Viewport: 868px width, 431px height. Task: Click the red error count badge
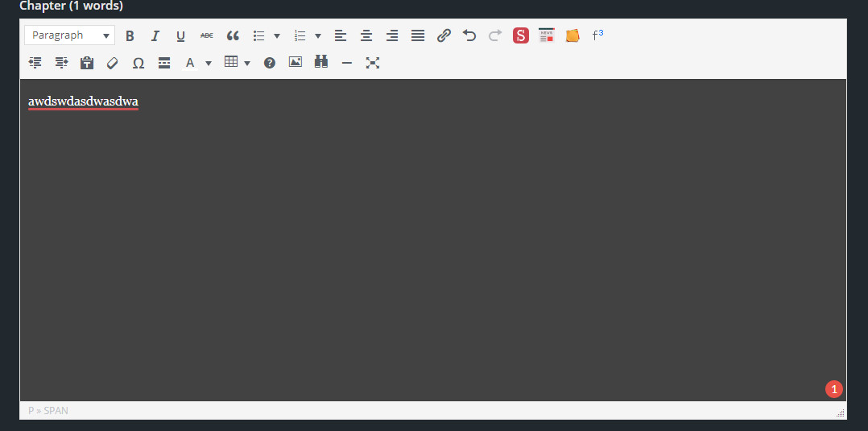834,389
